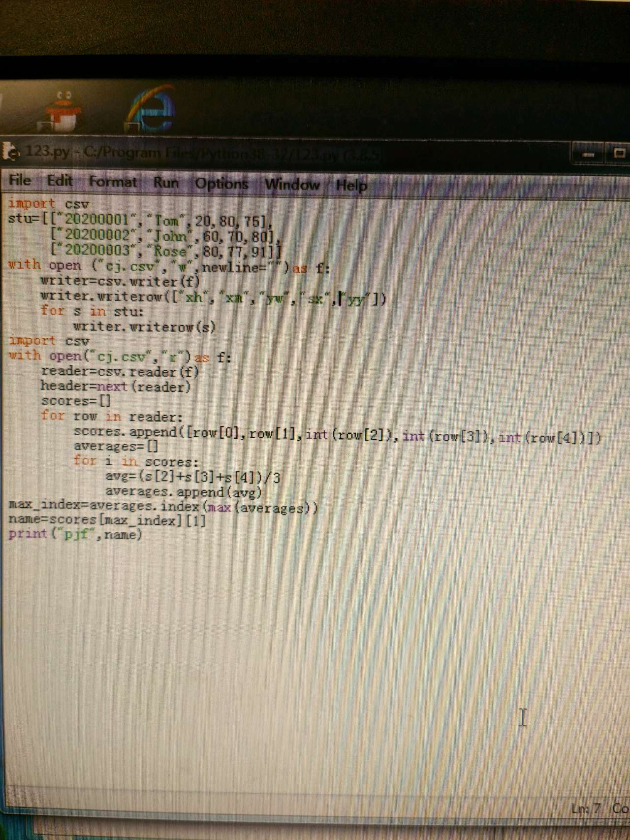Open the Help menu
The height and width of the screenshot is (840, 630).
351,186
